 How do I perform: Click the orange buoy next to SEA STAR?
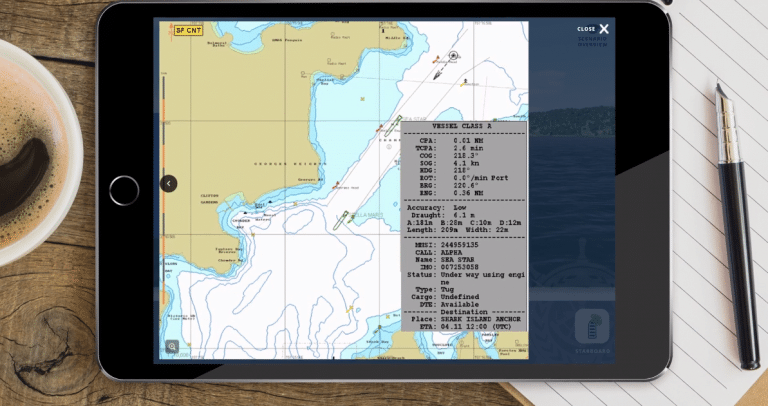tap(379, 128)
